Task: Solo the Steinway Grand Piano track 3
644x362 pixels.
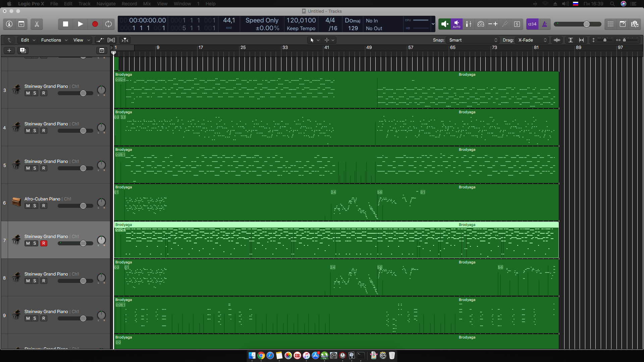Action: pyautogui.click(x=35, y=93)
